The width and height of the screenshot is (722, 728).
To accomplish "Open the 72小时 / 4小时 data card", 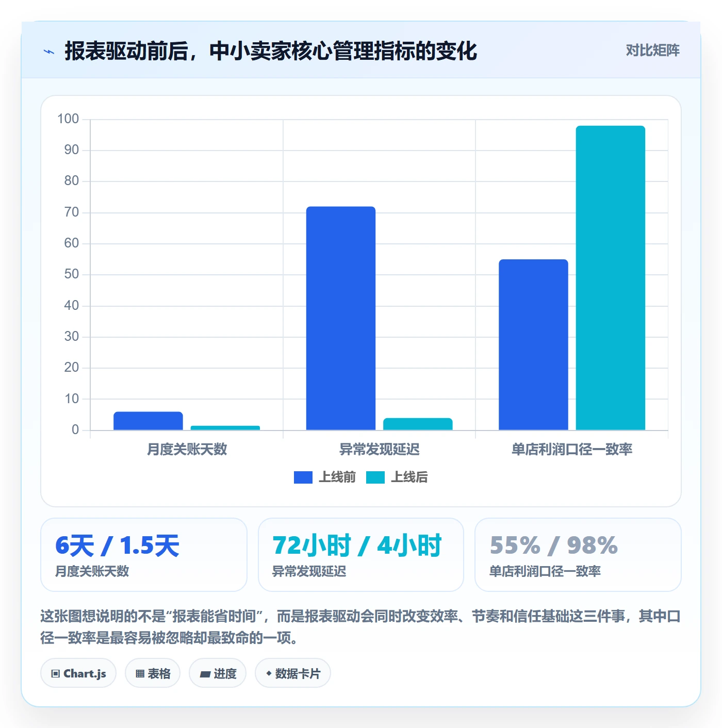I will coord(361,555).
